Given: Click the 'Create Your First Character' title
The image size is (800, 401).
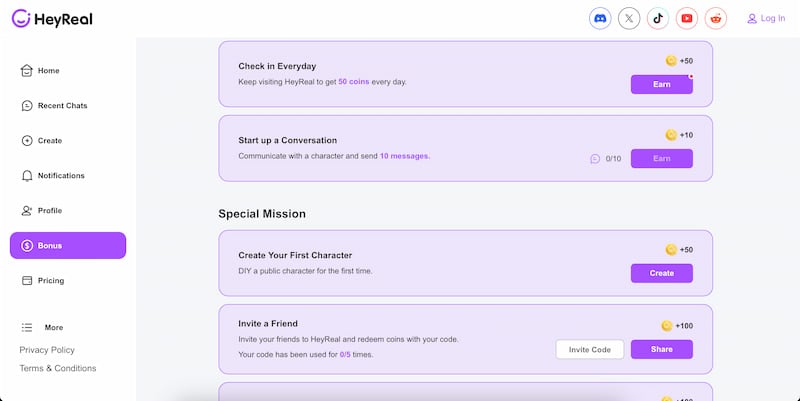Looking at the screenshot, I should click(295, 255).
